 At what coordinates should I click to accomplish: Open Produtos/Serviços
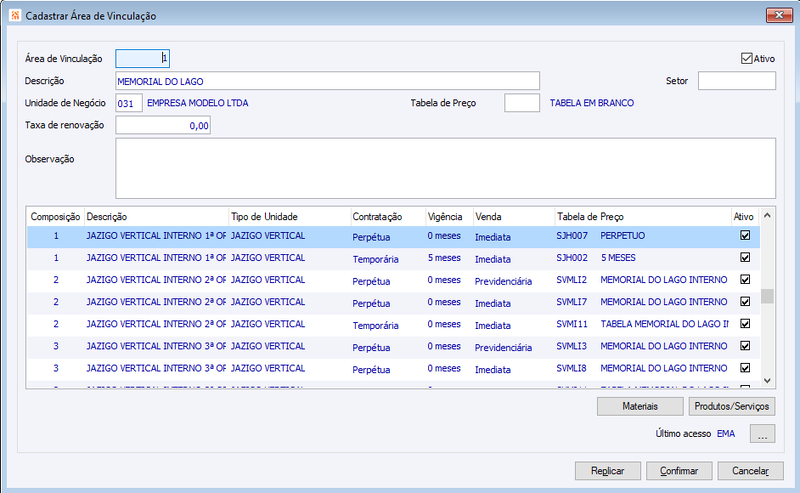click(x=732, y=406)
